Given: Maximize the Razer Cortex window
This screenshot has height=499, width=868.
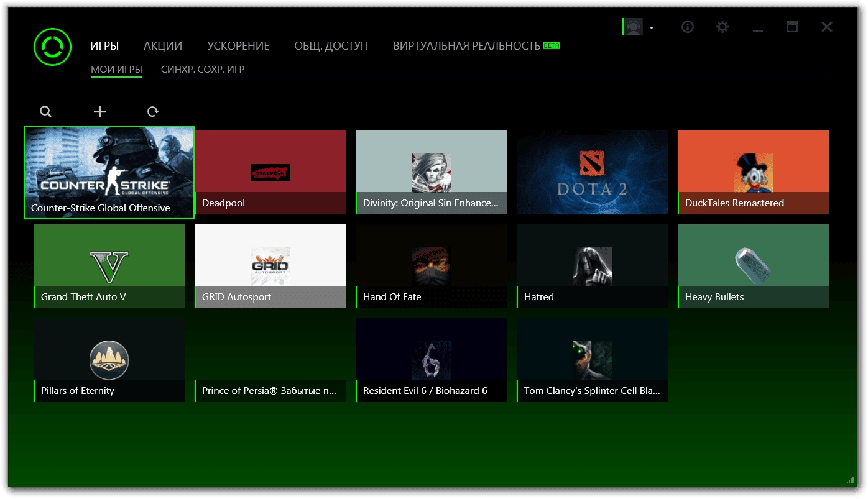Looking at the screenshot, I should (792, 27).
